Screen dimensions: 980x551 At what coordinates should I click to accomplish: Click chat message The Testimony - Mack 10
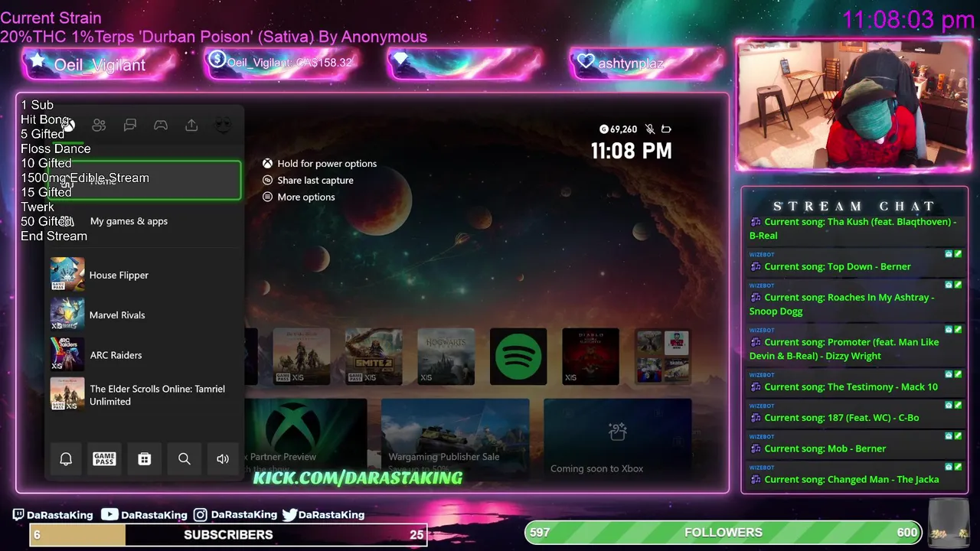(854, 381)
